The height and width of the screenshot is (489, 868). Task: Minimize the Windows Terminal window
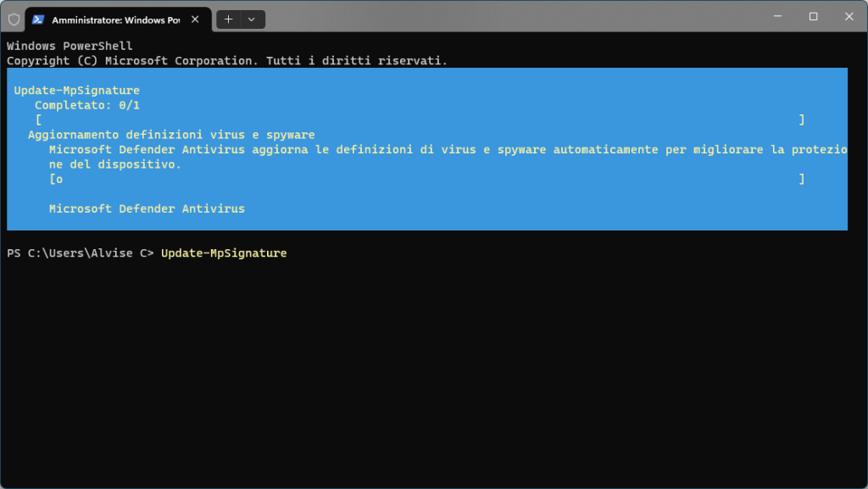tap(776, 16)
